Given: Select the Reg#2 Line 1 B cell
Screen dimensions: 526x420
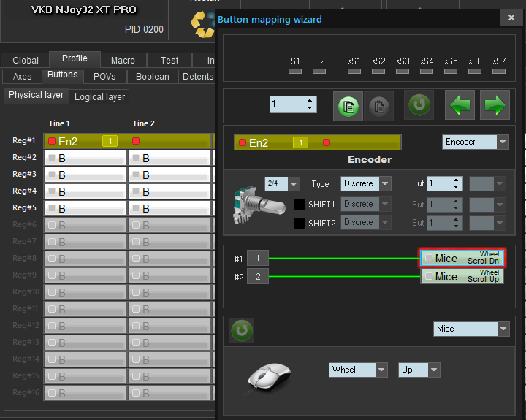Looking at the screenshot, I should (x=85, y=158).
